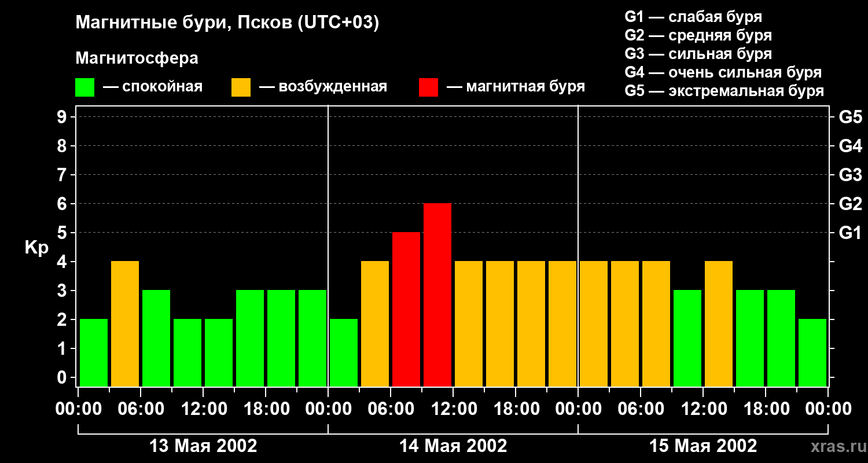Viewport: 868px width, 463px height.
Task: Click the orange 03:00–06:00 bar on 14 Мая
Action: [x=375, y=324]
